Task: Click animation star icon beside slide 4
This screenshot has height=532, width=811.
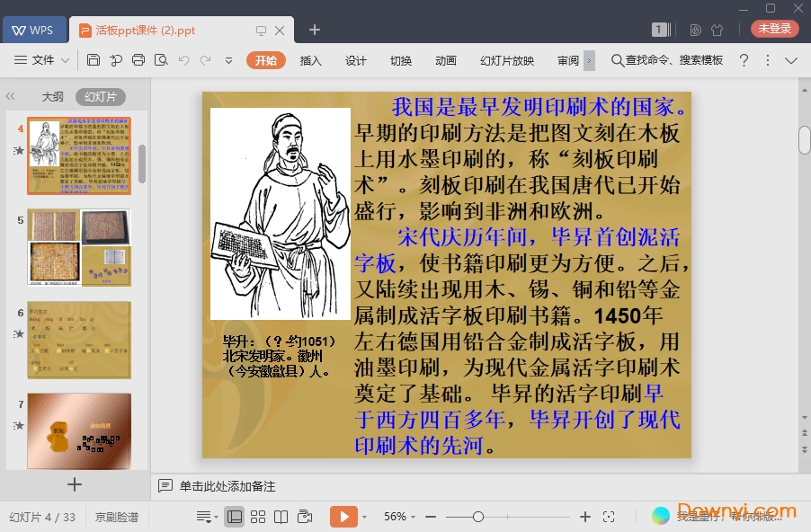Action: tap(19, 150)
